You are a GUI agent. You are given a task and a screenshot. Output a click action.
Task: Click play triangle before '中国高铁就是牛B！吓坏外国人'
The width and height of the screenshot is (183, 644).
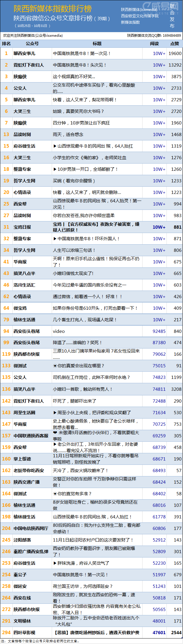pyautogui.click(x=55, y=239)
